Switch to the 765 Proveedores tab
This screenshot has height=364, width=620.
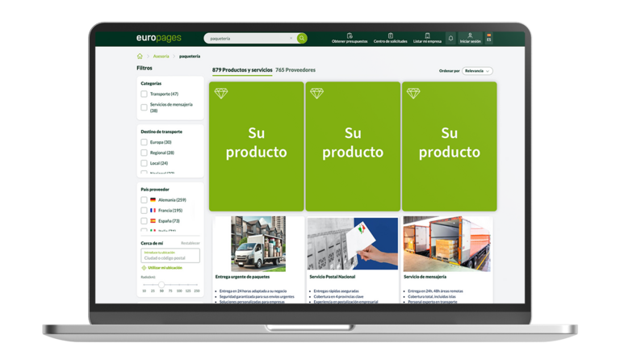point(295,70)
